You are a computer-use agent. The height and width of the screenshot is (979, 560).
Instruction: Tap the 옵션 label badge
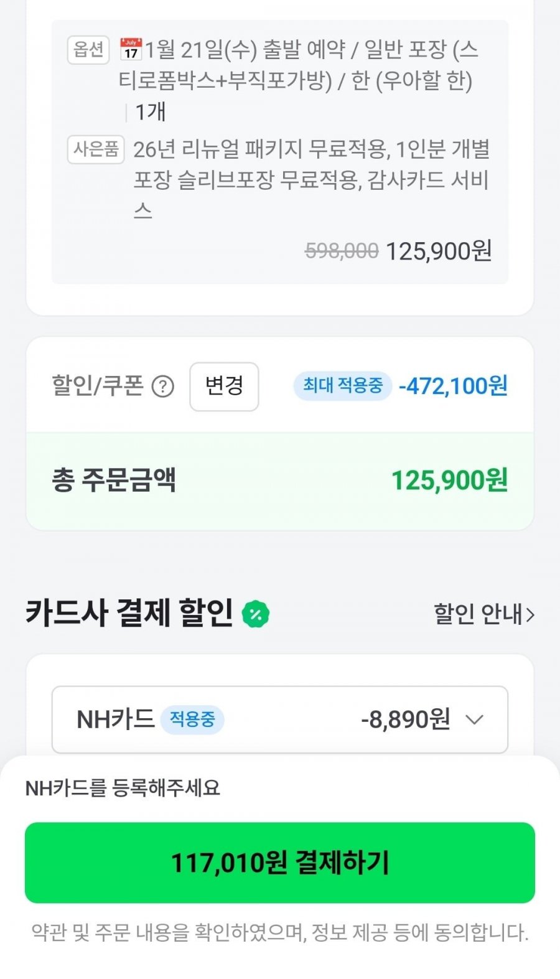88,50
